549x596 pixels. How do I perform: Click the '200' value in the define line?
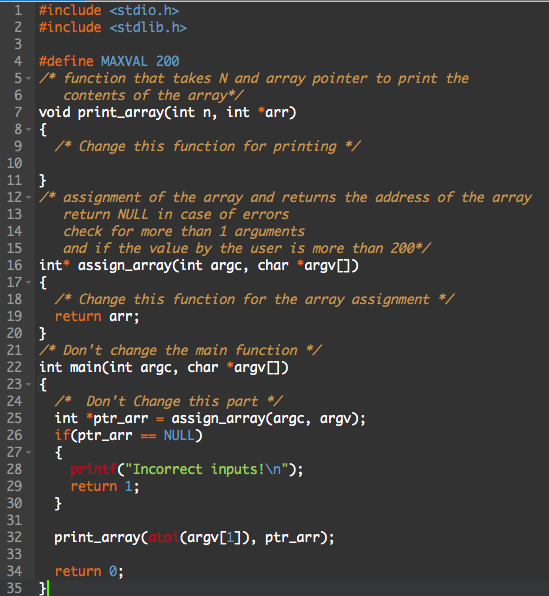tap(168, 62)
